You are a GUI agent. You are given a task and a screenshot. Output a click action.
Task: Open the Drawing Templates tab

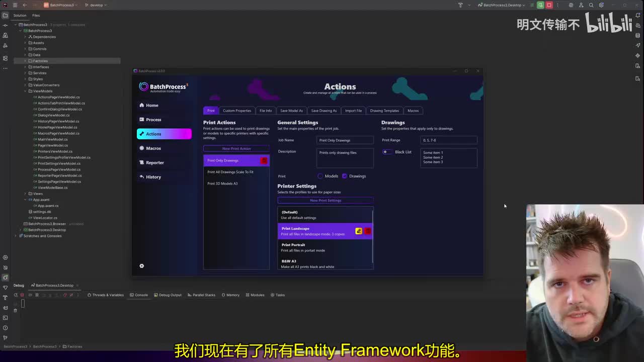pos(384,111)
